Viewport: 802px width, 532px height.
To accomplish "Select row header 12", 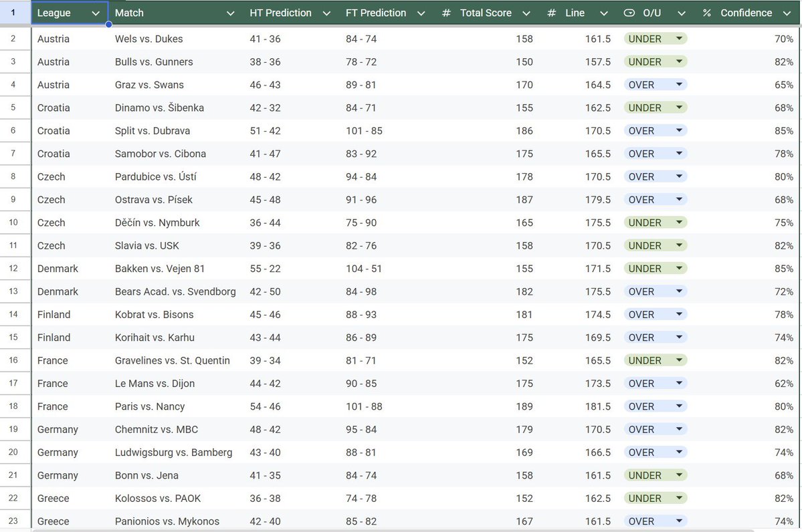I will pyautogui.click(x=15, y=269).
